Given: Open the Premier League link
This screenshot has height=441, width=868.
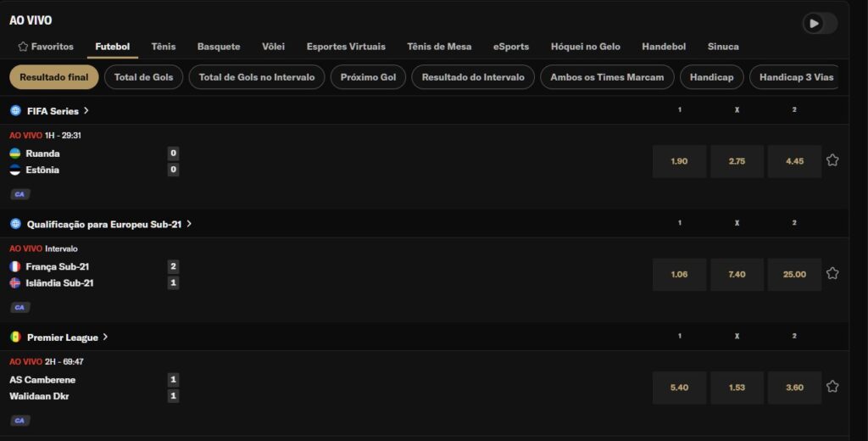Looking at the screenshot, I should [63, 338].
